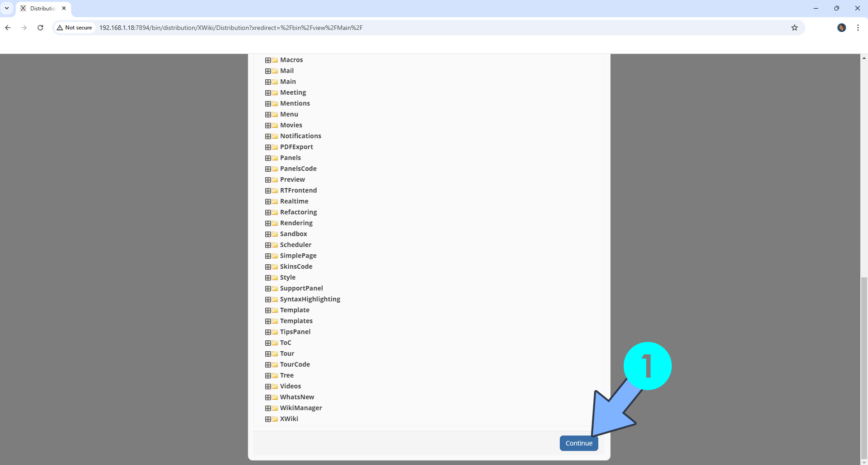Click the SupportPanel folder icon
The height and width of the screenshot is (465, 868).
[275, 289]
